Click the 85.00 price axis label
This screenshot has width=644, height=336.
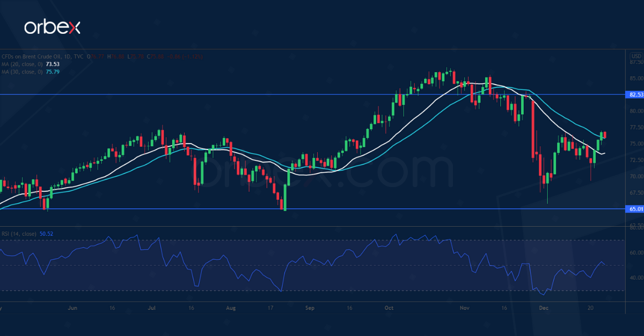636,78
